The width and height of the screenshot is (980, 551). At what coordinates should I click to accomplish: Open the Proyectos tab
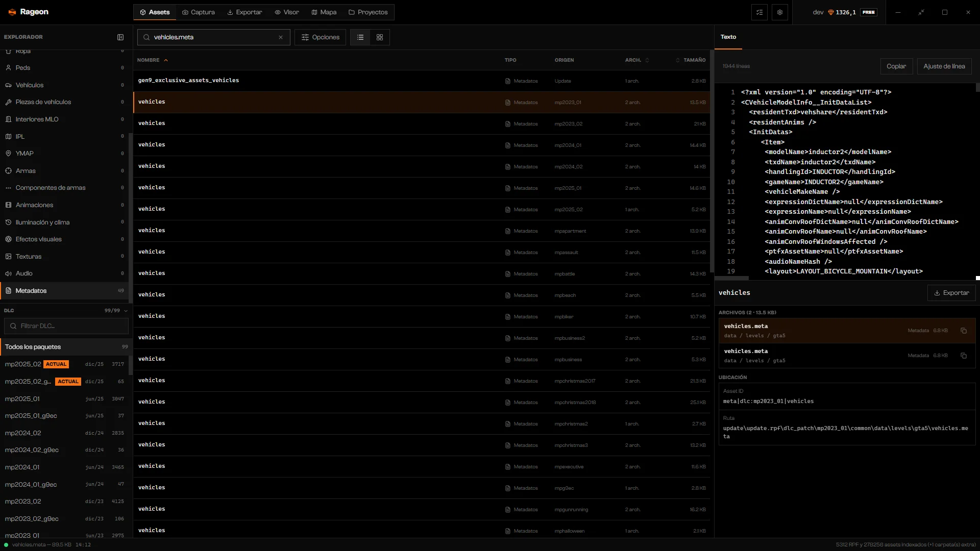coord(368,12)
